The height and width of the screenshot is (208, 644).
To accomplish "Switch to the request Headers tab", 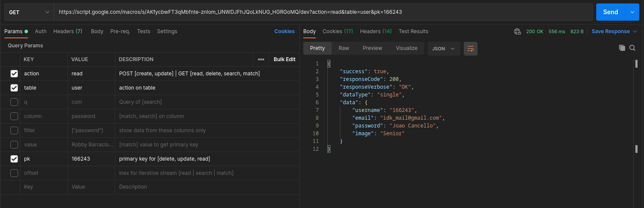I will 67,31.
